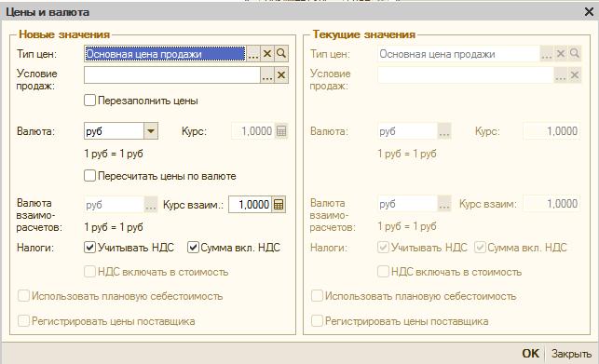The height and width of the screenshot is (364, 599).
Task: Click ellipsis beside Валюта взаиморасчетов in Новые значения
Action: (x=151, y=205)
